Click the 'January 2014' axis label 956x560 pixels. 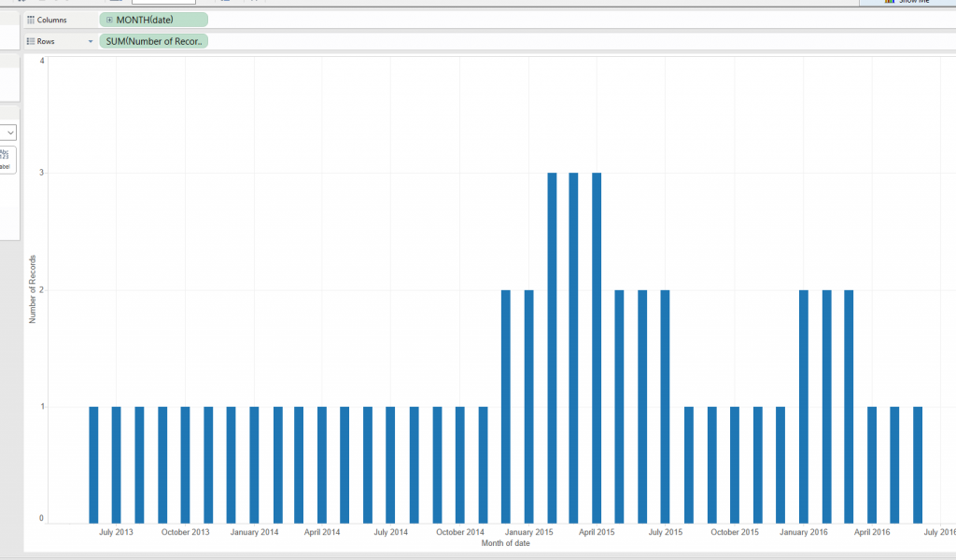click(x=254, y=532)
